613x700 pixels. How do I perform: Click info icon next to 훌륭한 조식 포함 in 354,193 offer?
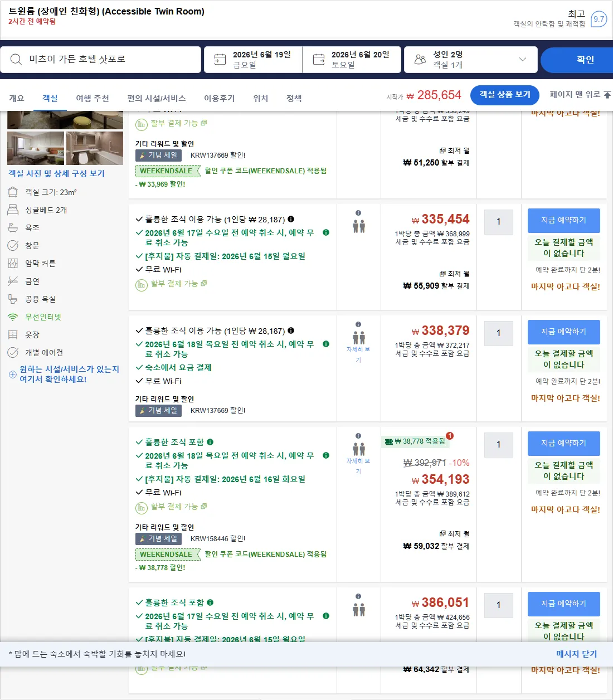pos(210,442)
